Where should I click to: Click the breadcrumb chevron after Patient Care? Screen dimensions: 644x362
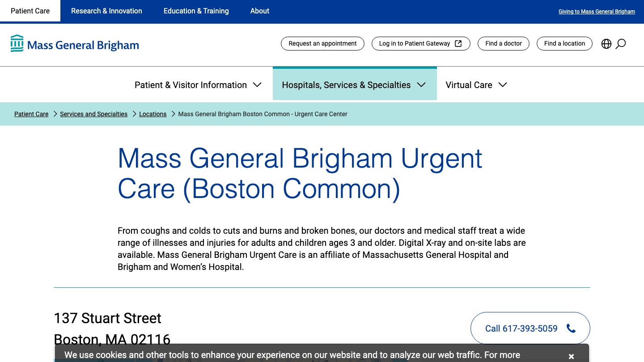[55, 114]
